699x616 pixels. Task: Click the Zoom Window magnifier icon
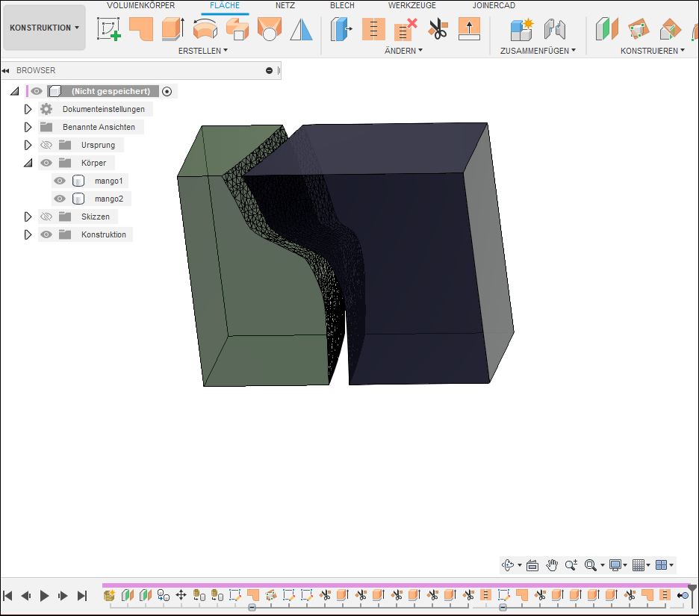coord(591,565)
